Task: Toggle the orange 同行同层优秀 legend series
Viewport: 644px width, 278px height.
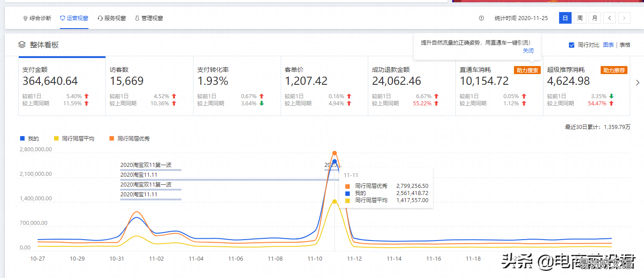Action: 130,139
